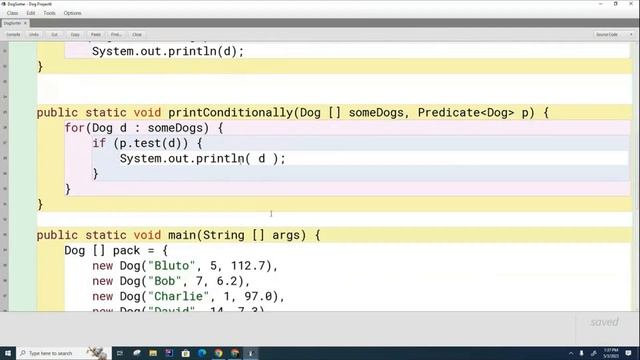Switch to the BlueJ taskbar icon
This screenshot has width=640, height=360.
click(x=251, y=353)
